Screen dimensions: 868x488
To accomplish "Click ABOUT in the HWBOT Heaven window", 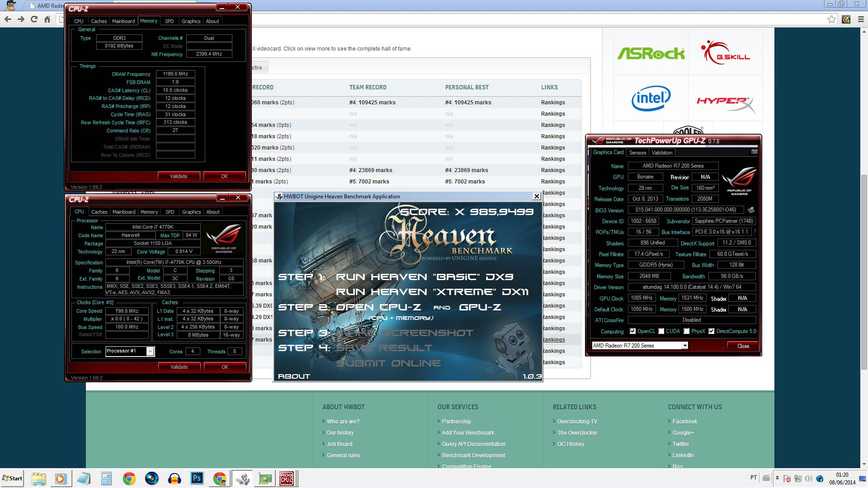I will pyautogui.click(x=294, y=376).
